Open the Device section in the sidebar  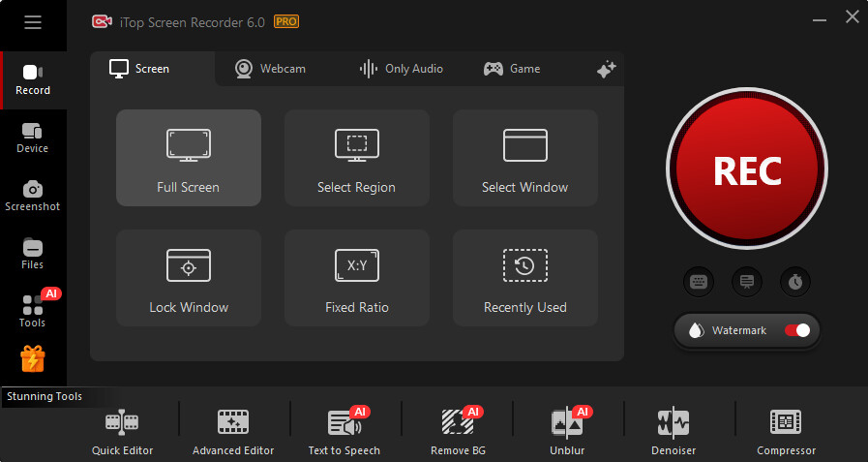[33, 138]
